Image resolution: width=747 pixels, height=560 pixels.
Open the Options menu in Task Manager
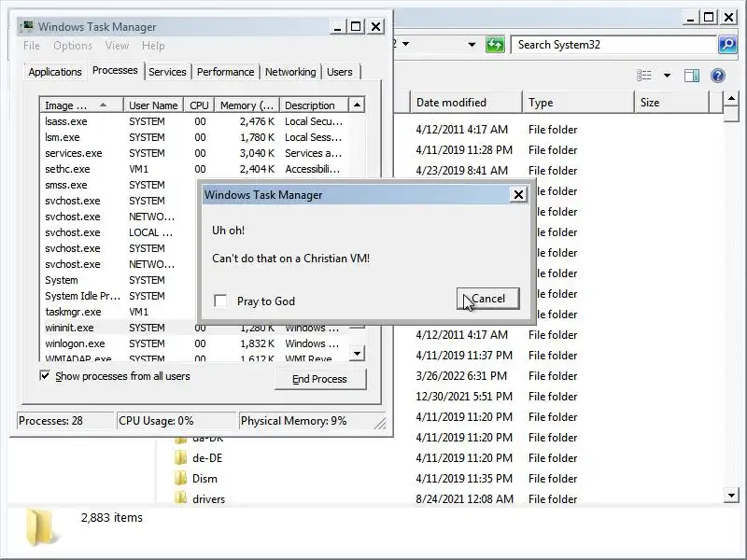click(x=73, y=46)
